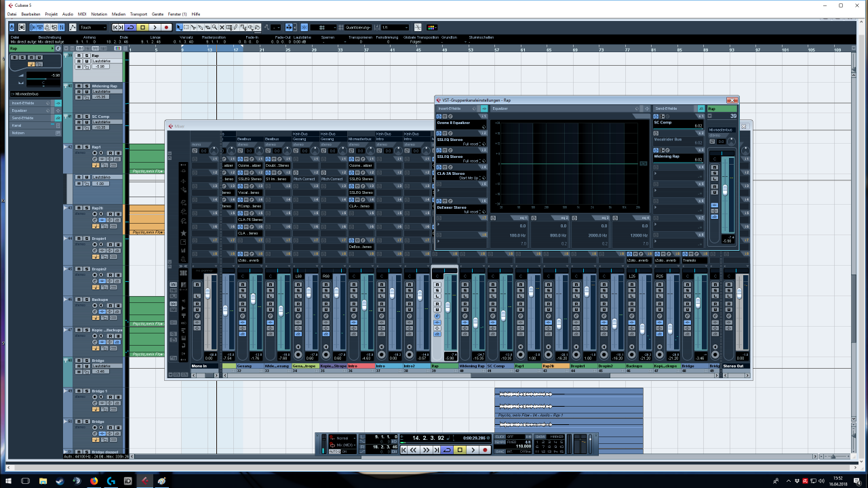This screenshot has height=488, width=868.
Task: Mute the Widening Rap track
Action: 78,86
